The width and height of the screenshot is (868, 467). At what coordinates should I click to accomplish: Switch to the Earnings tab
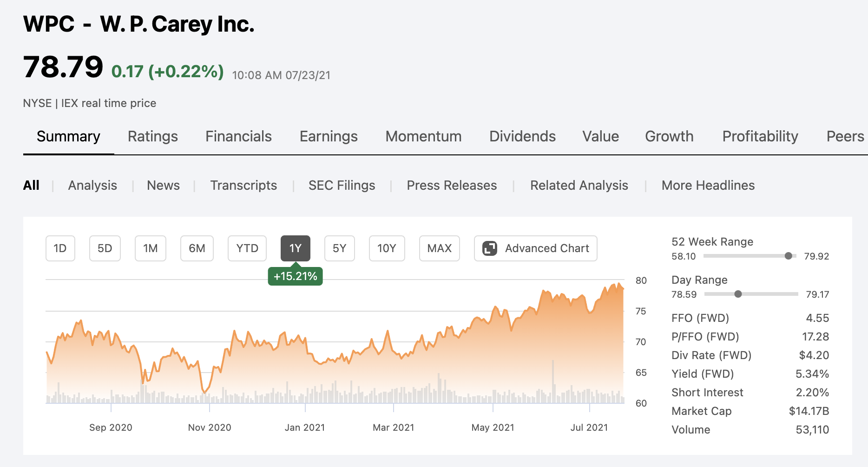(329, 136)
